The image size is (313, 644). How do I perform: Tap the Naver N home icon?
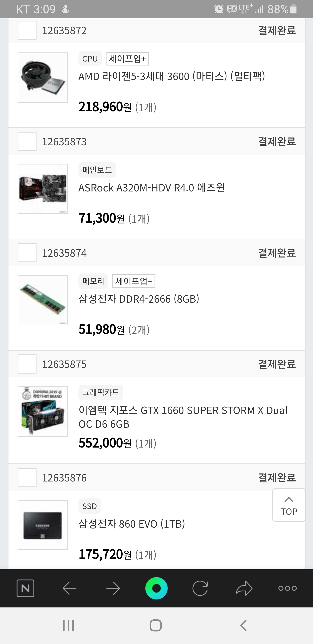click(25, 588)
